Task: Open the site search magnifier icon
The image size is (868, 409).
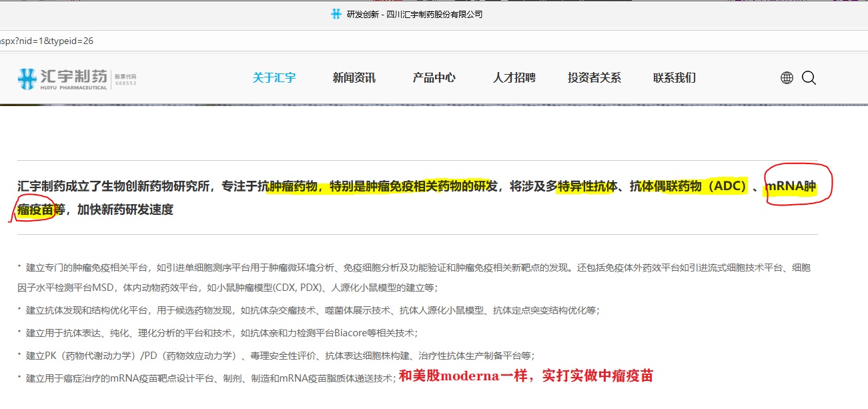Action: 809,78
